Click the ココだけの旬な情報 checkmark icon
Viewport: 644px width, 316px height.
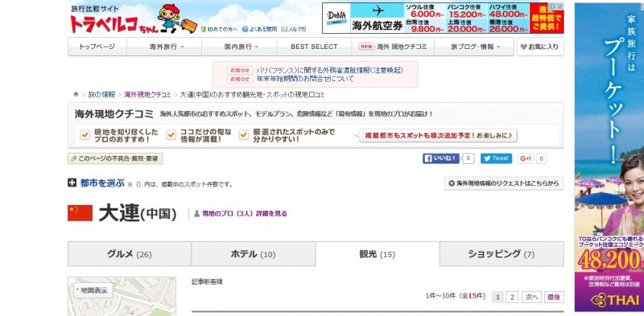[171, 135]
